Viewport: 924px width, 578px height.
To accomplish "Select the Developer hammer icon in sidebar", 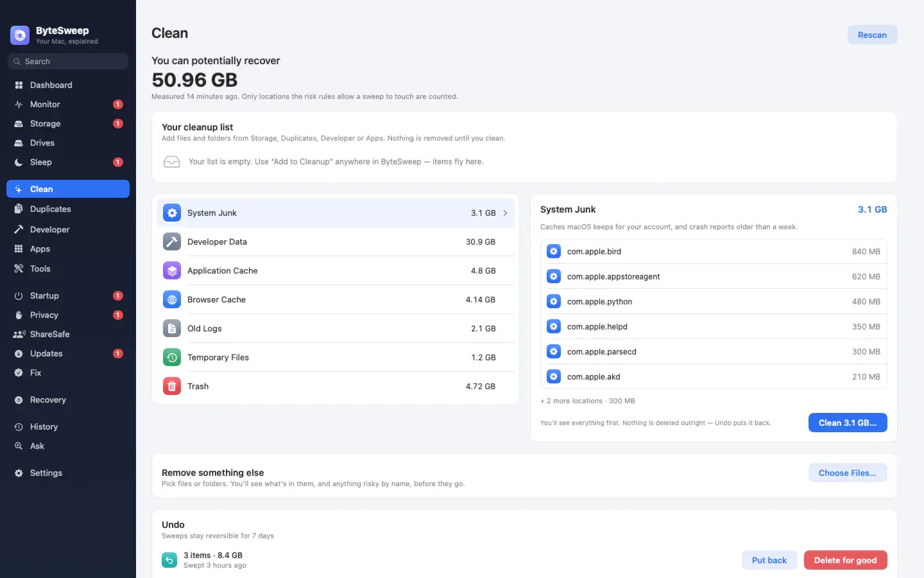I will click(x=19, y=229).
